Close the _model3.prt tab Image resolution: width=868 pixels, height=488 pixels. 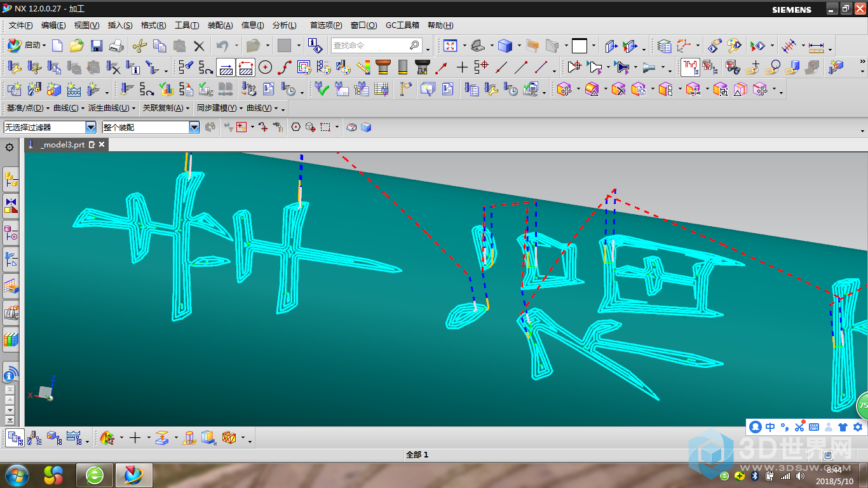coord(101,145)
